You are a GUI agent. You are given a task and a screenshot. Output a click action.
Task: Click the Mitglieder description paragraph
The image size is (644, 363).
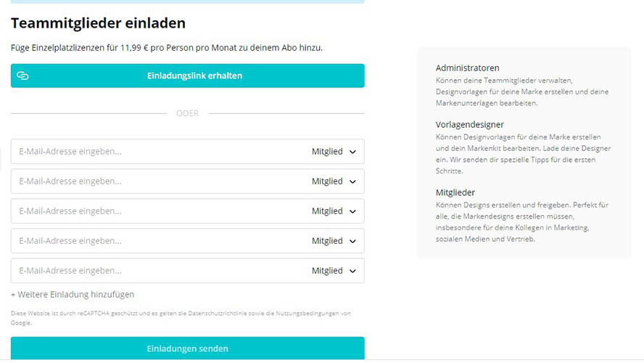[x=522, y=222]
